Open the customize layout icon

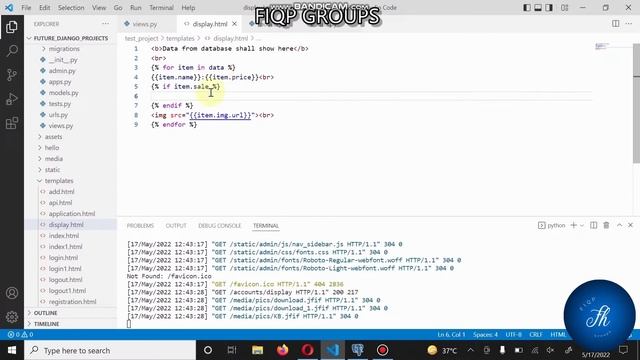[564, 7]
